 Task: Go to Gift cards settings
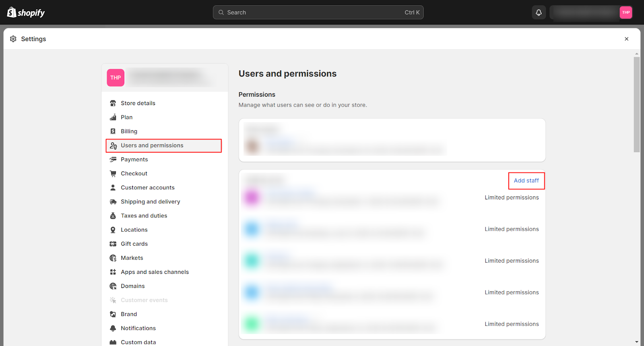[164, 244]
